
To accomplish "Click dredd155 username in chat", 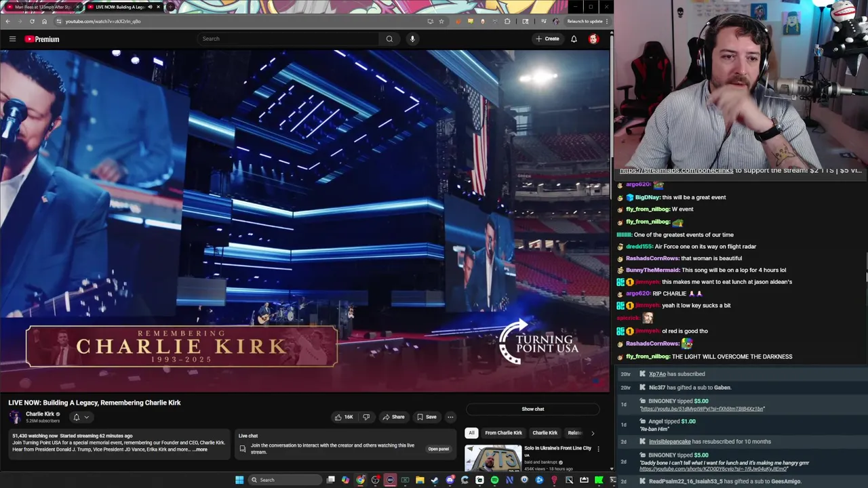I will pos(639,246).
